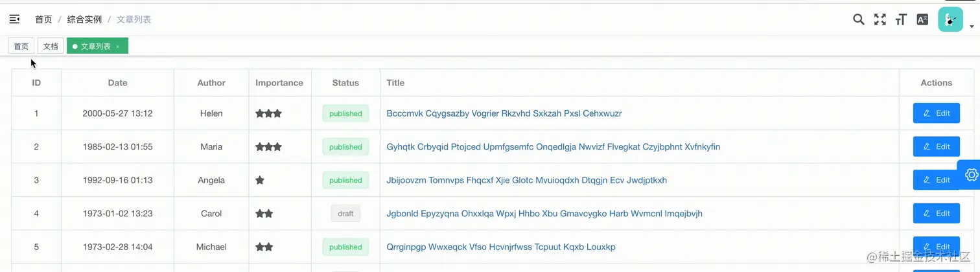Viewport: 980px width, 272px height.
Task: Open the article titled Gyhqtk Crbyqid Ptojced
Action: (554, 147)
